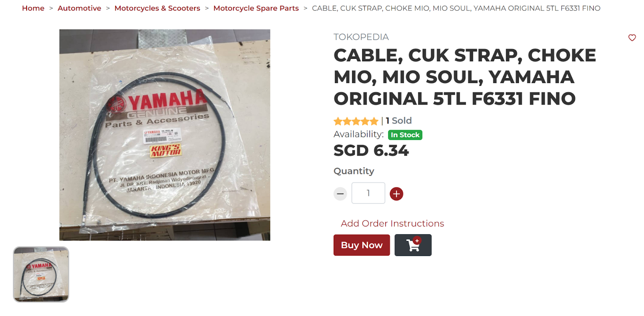
Task: Click the product title heading
Action: pyautogui.click(x=465, y=77)
